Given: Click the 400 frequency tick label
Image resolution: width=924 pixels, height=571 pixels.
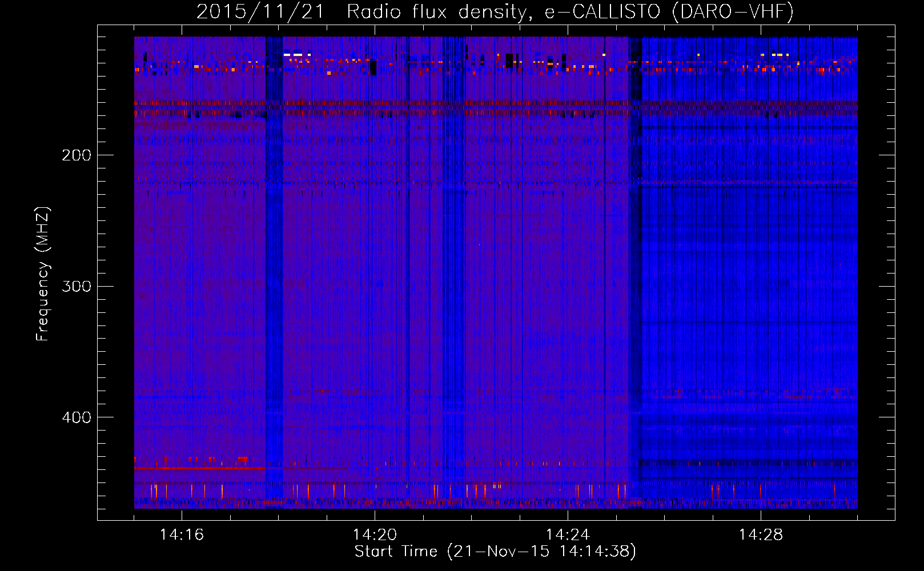Looking at the screenshot, I should [77, 417].
